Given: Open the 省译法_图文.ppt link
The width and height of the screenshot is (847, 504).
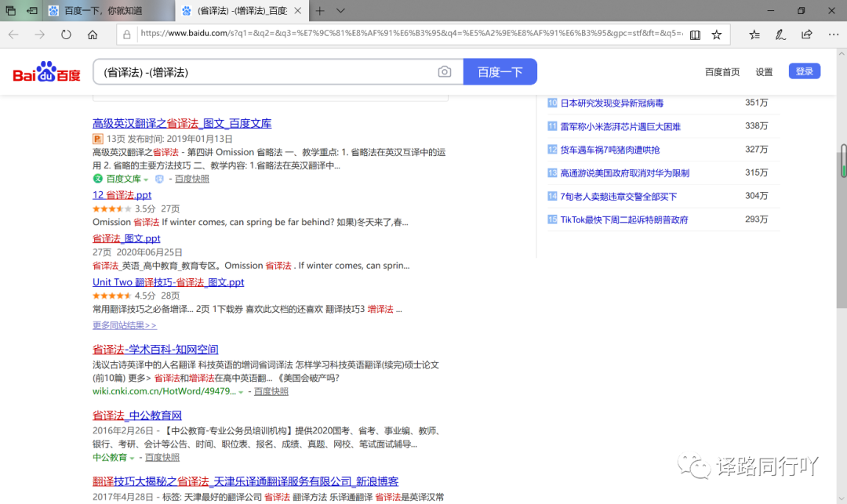Looking at the screenshot, I should (126, 238).
